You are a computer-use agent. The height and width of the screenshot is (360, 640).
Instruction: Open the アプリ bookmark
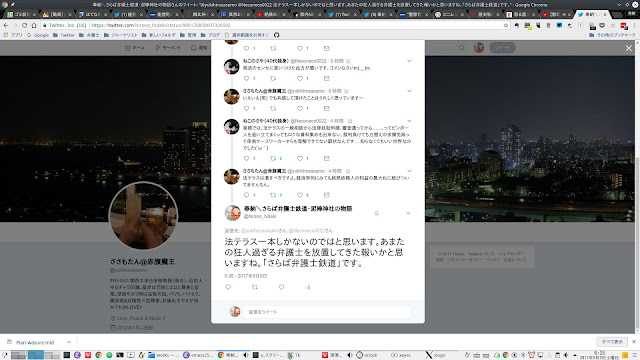[x=13, y=35]
